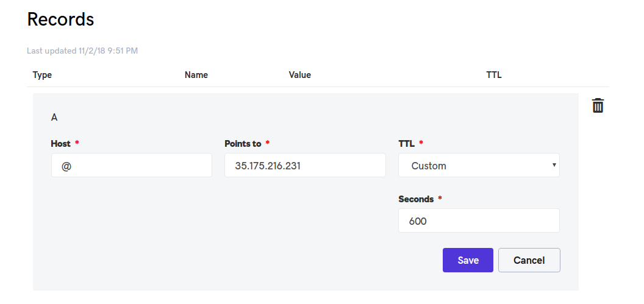Focus the Points to IP address field
The height and width of the screenshot is (304, 644).
pyautogui.click(x=305, y=165)
